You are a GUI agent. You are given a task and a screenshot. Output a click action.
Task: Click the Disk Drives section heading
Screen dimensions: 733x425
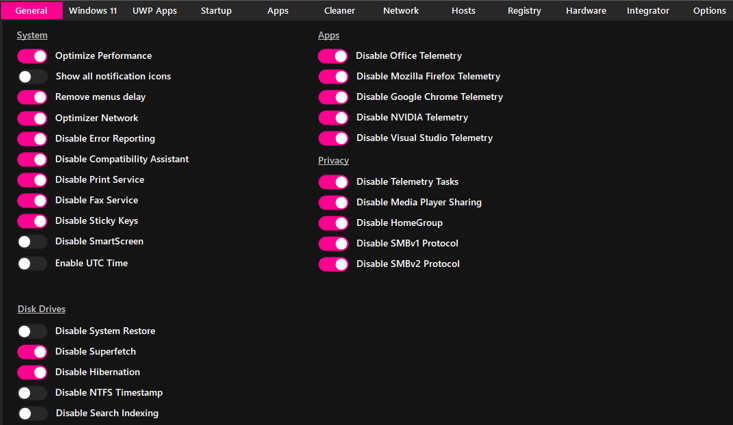coord(41,309)
